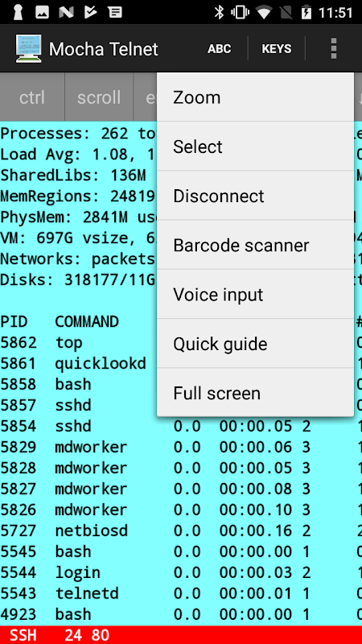Viewport: 362px width, 644px height.
Task: Tap the ctrl key button
Action: click(32, 97)
